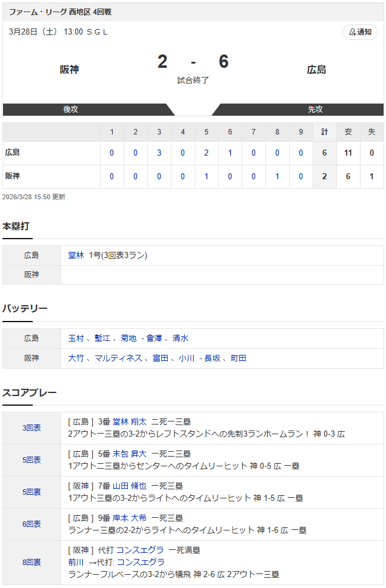
Task: Open 阪神 inning 5 score of 1
Action: (206, 176)
